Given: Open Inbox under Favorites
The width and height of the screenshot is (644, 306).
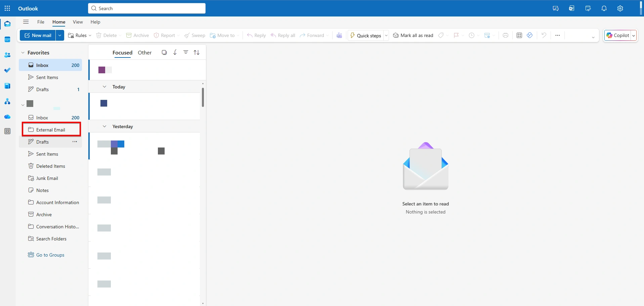Looking at the screenshot, I should [50, 65].
